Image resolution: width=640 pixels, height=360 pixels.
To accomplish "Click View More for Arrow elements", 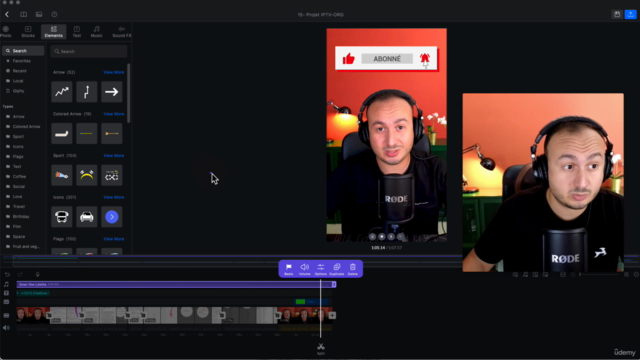I will [113, 72].
